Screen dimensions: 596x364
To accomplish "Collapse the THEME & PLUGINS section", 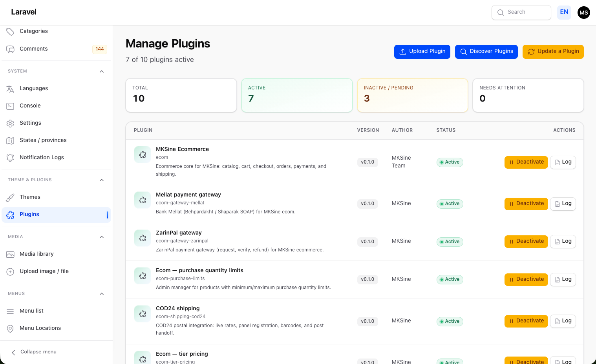I will (x=102, y=180).
